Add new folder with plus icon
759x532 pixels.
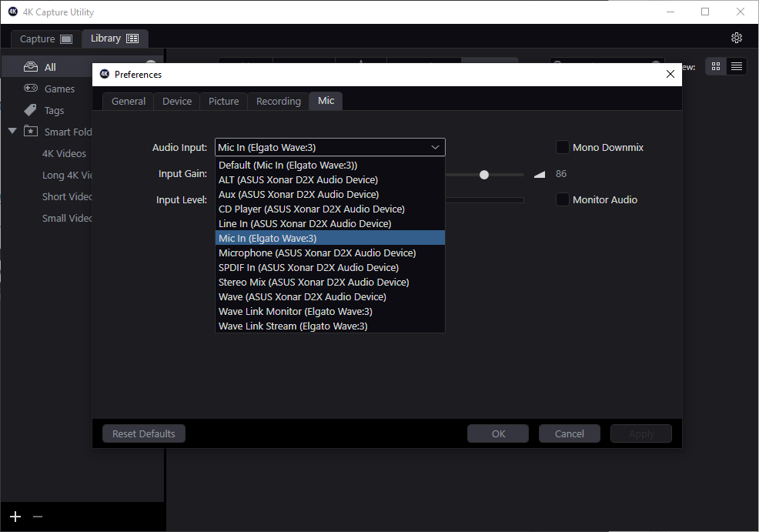[x=15, y=517]
